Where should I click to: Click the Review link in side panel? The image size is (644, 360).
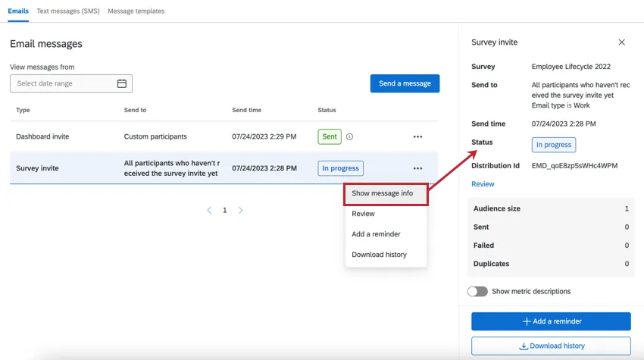pos(483,184)
